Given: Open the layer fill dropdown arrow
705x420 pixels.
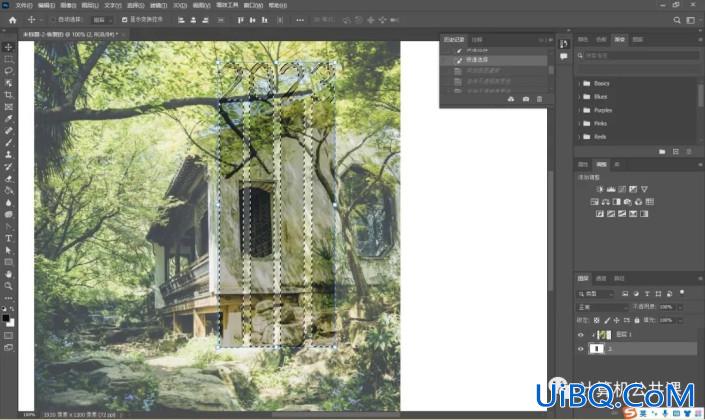Looking at the screenshot, I should tap(680, 321).
